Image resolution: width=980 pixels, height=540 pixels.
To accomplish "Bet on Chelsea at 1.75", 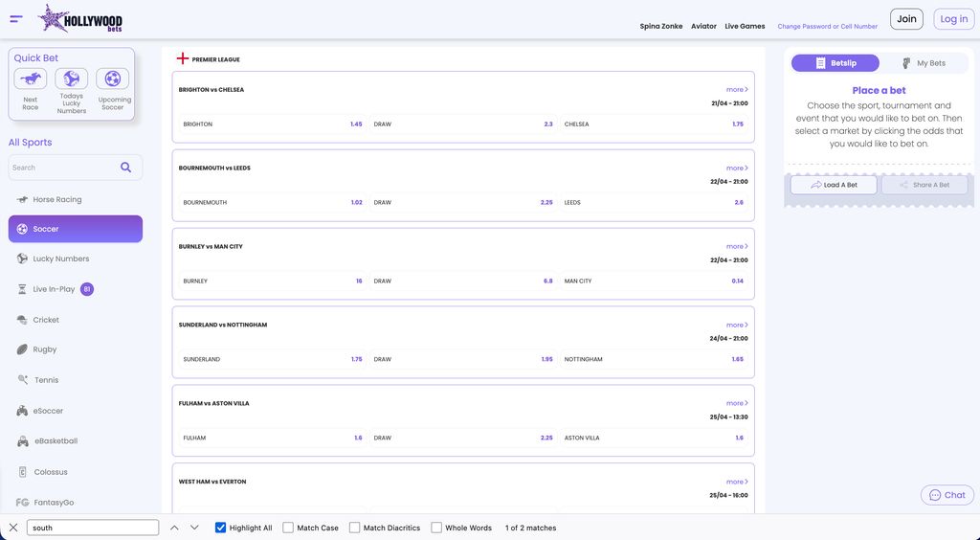I will [654, 124].
